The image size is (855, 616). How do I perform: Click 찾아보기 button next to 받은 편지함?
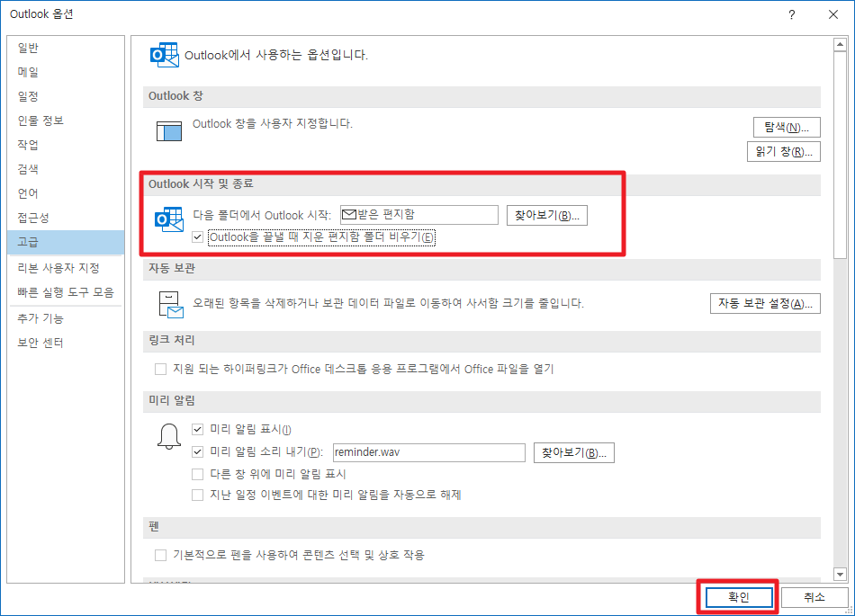coord(547,215)
